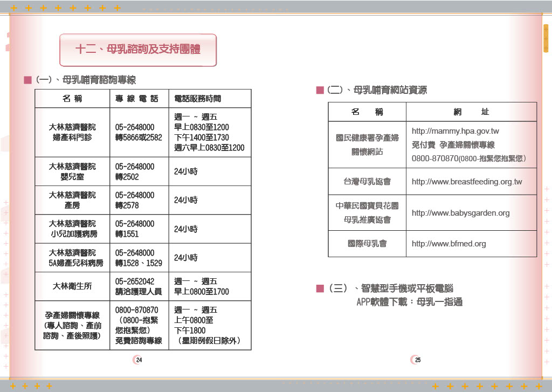The image size is (552, 392).
Task: Click the page number 25 circle
Action: [x=417, y=359]
